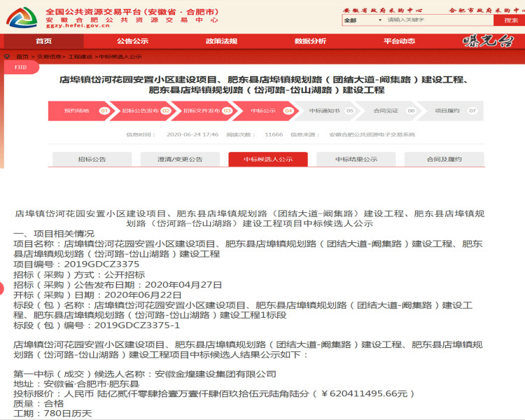
Task: Open 数据分析 in the navigation bar
Action: click(x=310, y=41)
